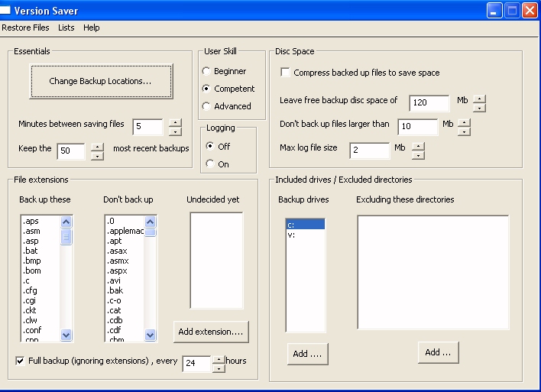Click Change Backup Locations button
The height and width of the screenshot is (392, 541).
point(101,82)
